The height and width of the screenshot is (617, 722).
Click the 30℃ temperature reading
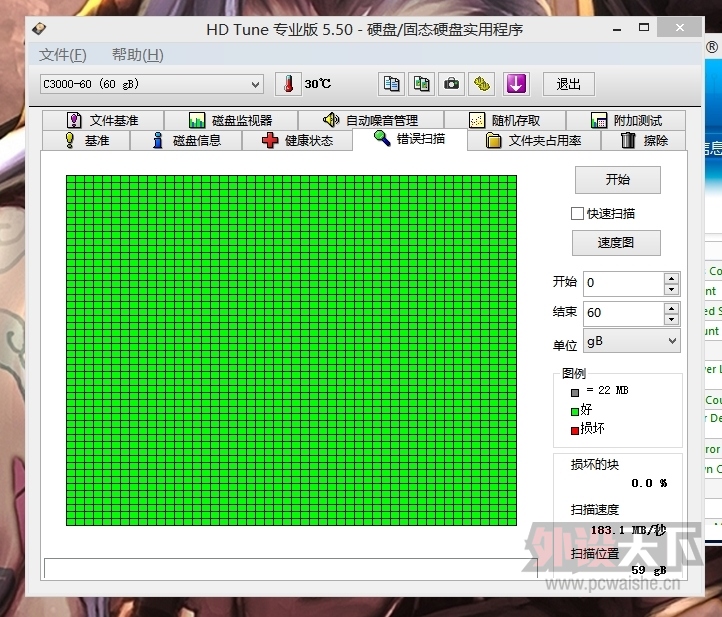[x=318, y=84]
